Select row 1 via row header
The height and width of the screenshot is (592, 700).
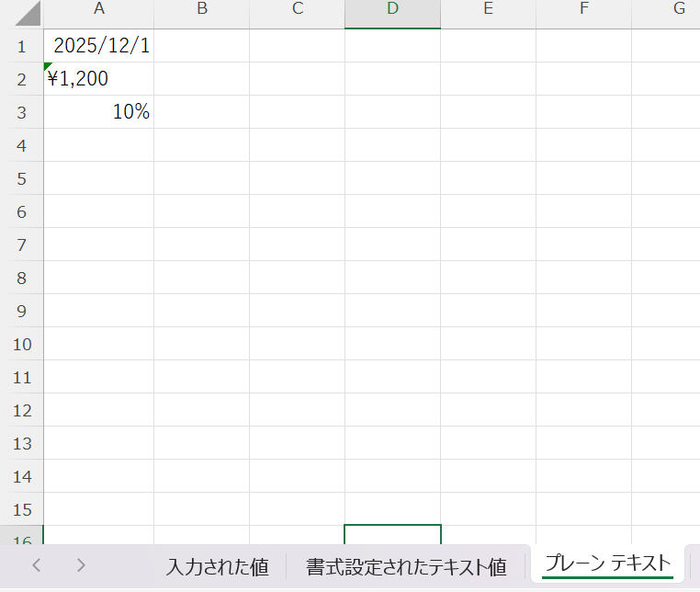coord(21,46)
